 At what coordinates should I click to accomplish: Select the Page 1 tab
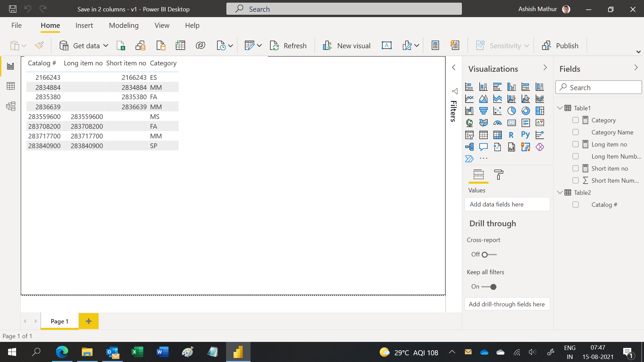(60, 321)
